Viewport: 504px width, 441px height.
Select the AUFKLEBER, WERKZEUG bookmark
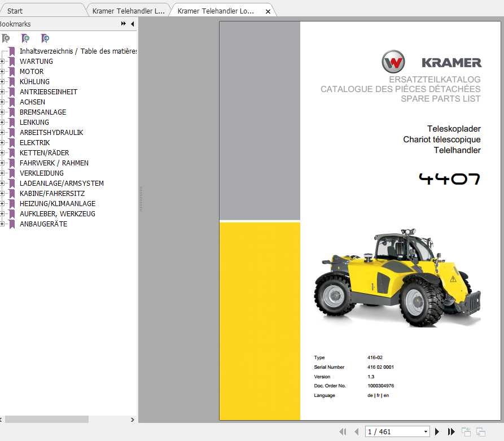click(58, 214)
